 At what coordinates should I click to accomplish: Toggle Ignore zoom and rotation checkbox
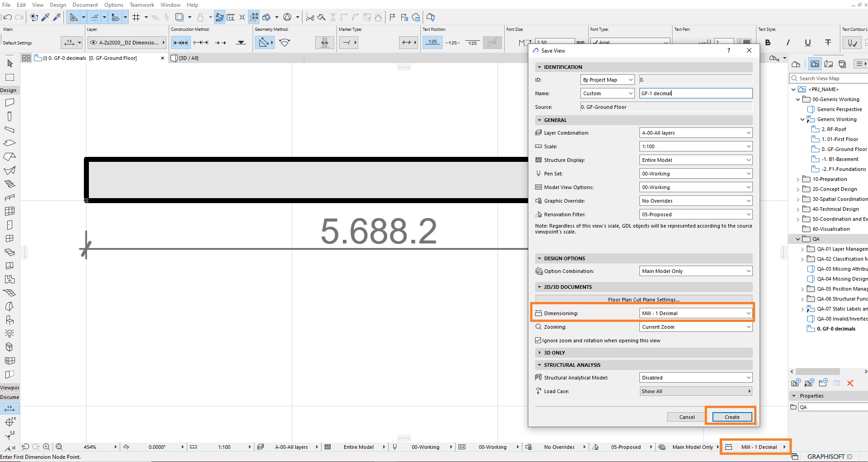coord(538,340)
